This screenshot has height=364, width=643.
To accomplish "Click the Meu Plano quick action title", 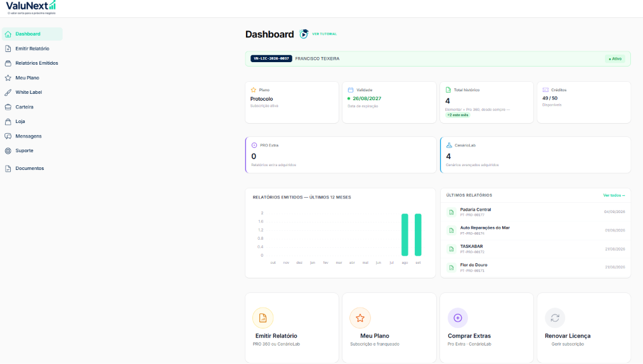I will coord(374,335).
